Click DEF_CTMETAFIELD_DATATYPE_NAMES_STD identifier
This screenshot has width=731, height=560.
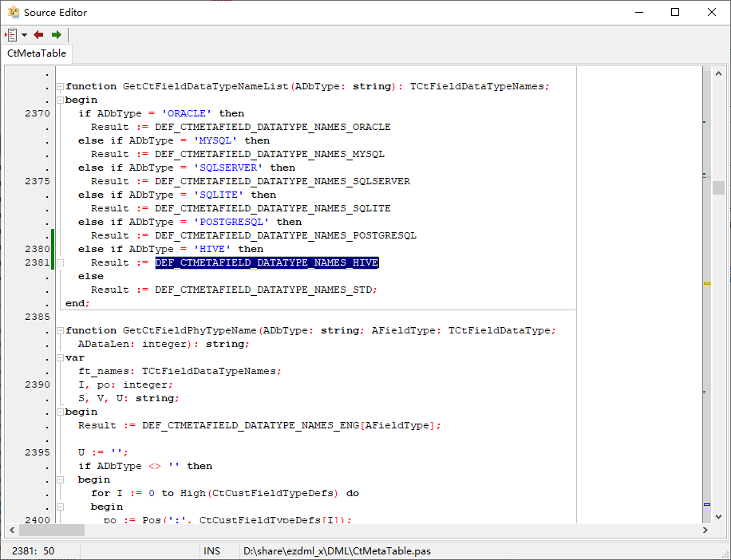point(263,290)
